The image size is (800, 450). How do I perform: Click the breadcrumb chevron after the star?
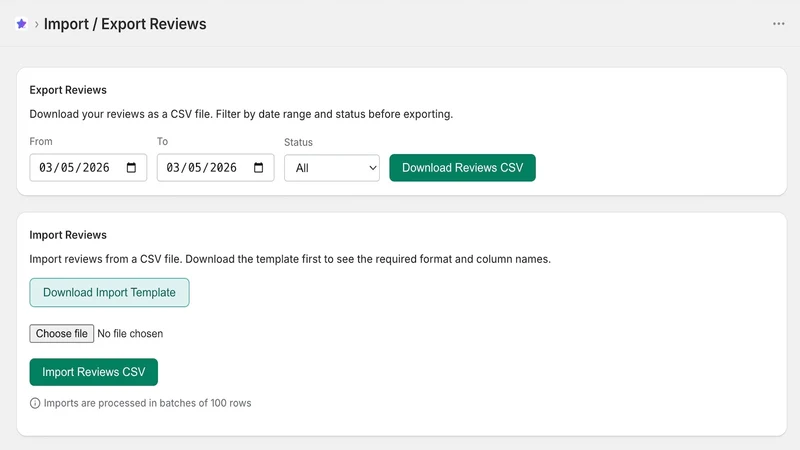36,24
